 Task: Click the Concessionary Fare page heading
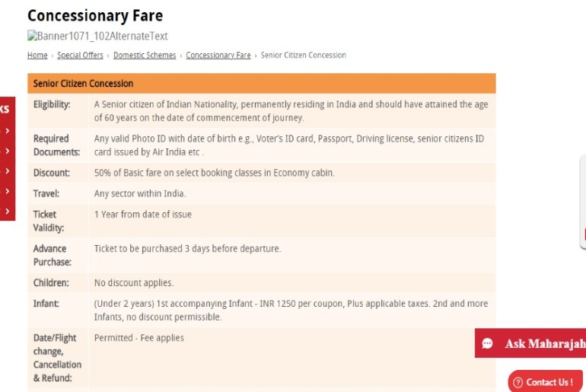click(x=95, y=16)
